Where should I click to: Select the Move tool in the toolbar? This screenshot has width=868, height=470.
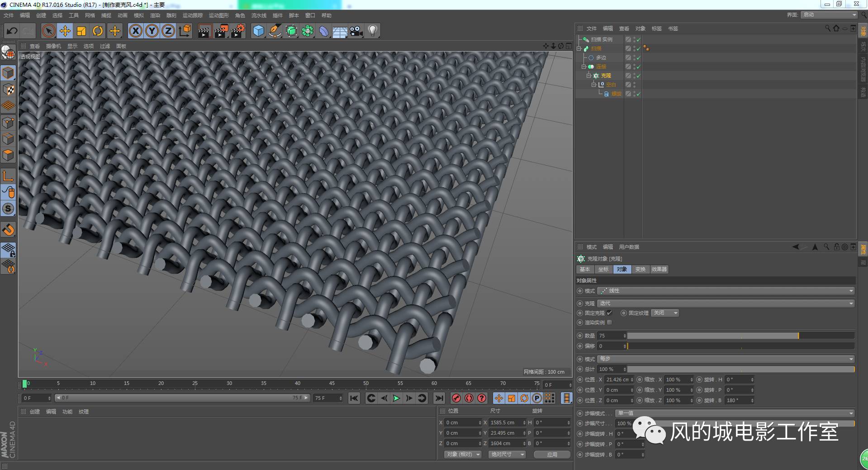(x=65, y=31)
